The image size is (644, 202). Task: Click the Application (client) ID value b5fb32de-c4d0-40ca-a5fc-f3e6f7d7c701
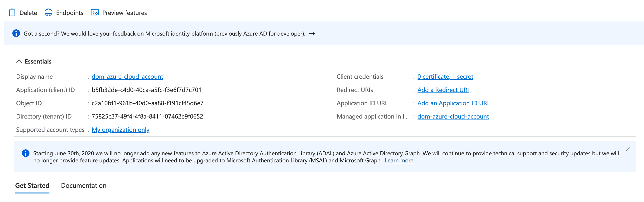coord(146,90)
